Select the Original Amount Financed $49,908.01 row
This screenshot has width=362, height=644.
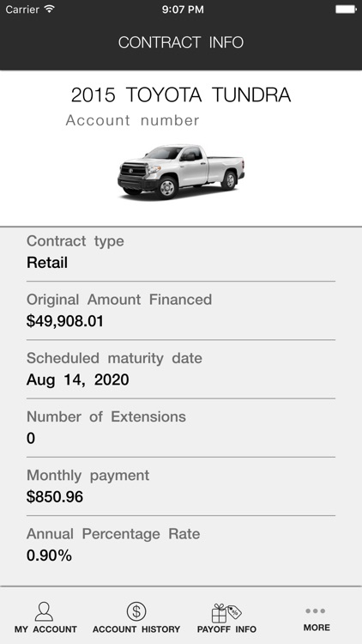[181, 311]
